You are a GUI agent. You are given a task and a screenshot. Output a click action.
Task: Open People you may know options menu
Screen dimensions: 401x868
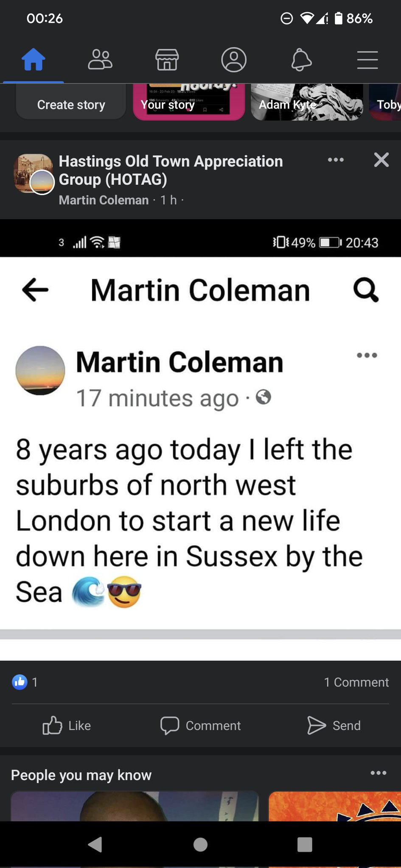click(378, 773)
